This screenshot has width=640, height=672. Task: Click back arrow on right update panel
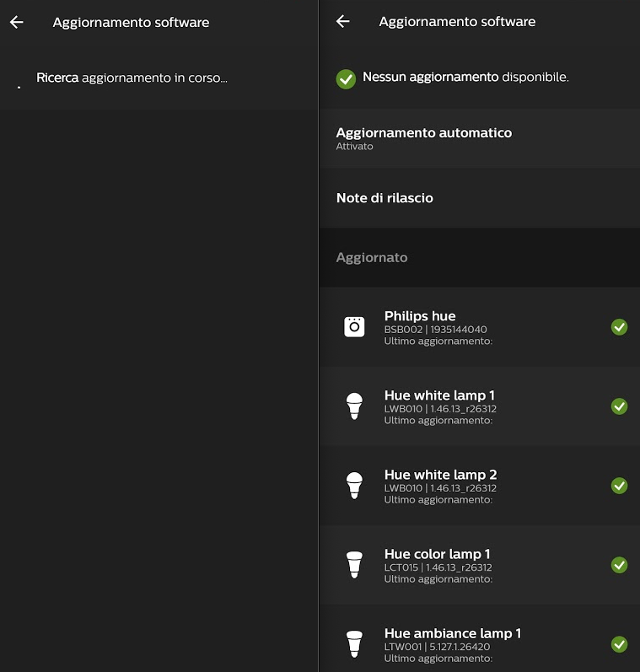tap(342, 22)
